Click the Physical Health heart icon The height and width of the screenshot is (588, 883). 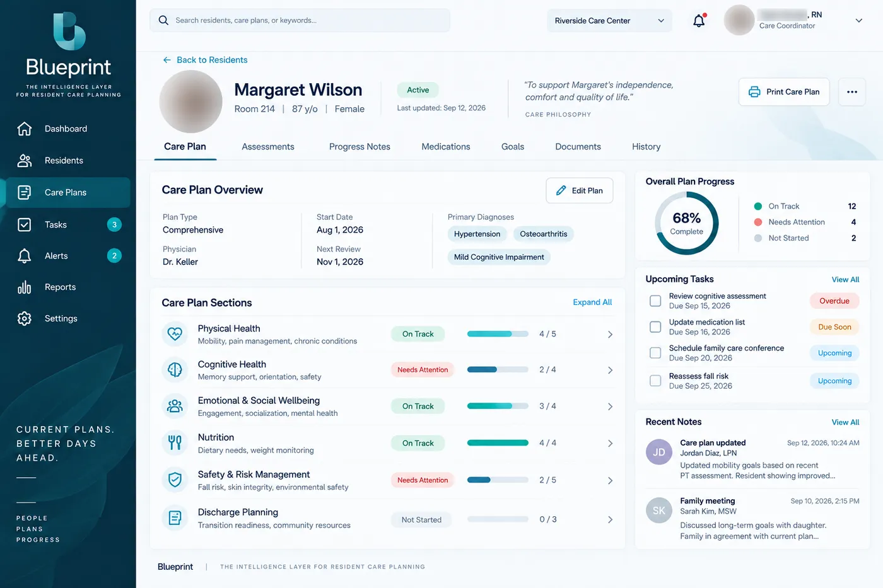tap(175, 334)
